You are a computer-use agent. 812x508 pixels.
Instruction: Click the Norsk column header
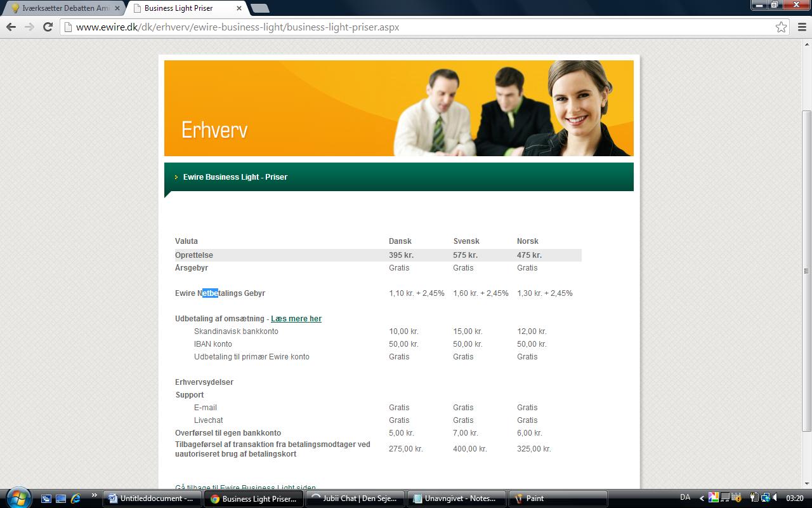(x=528, y=241)
